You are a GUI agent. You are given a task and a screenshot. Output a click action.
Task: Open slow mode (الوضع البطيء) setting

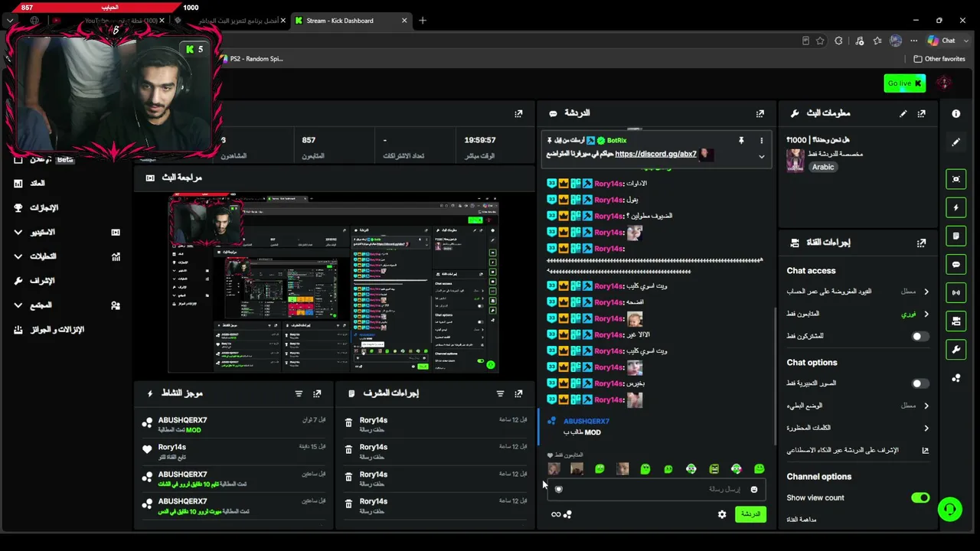point(857,406)
